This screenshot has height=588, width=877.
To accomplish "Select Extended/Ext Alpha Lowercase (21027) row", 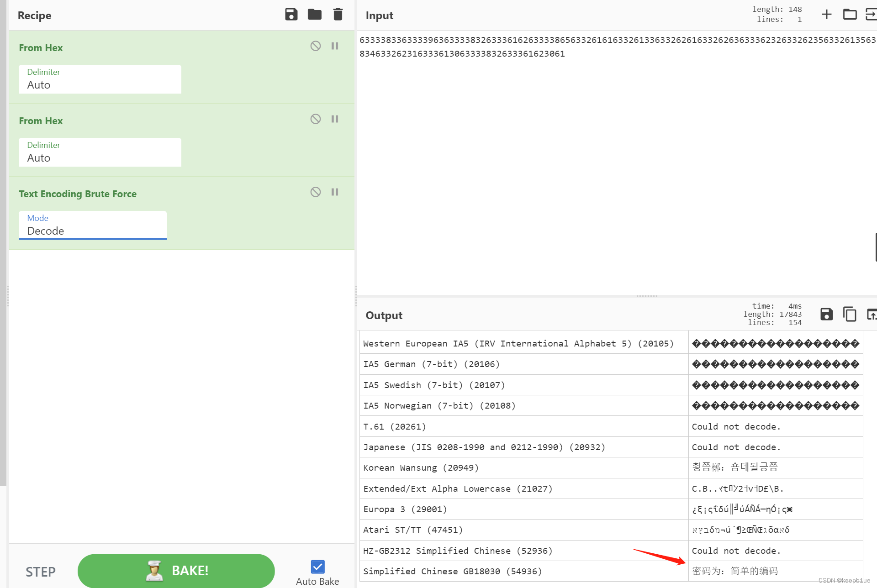I will pos(611,488).
